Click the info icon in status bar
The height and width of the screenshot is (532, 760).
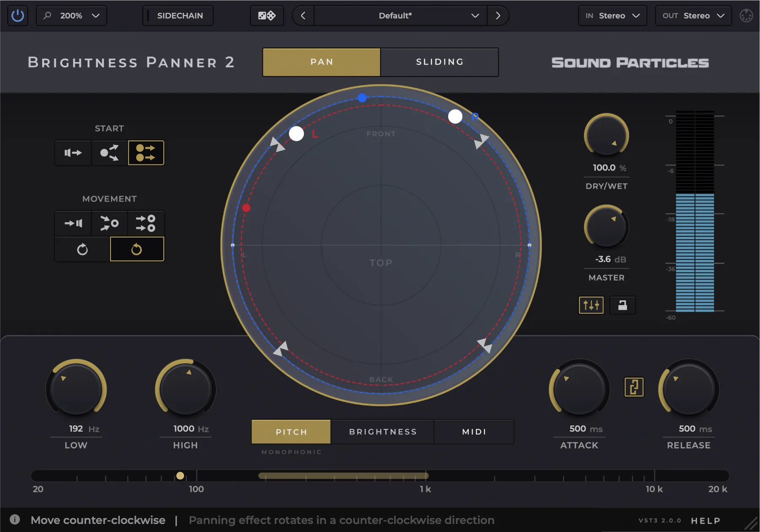pos(15,519)
